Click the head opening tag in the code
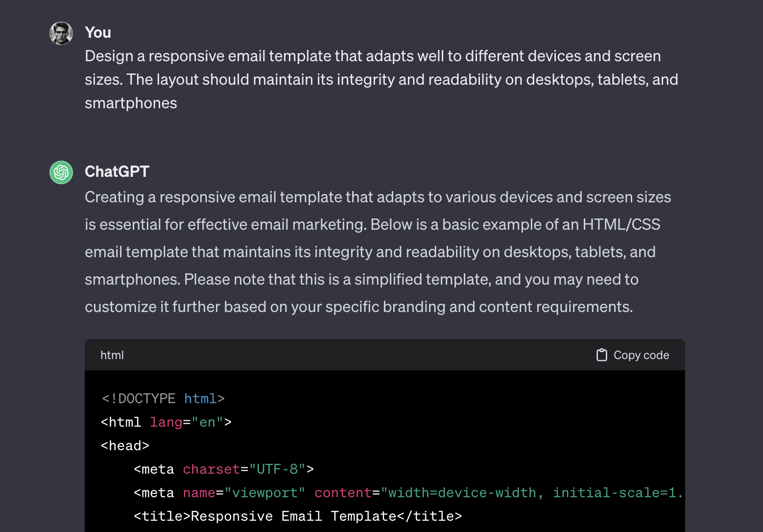The width and height of the screenshot is (763, 532). 125,445
